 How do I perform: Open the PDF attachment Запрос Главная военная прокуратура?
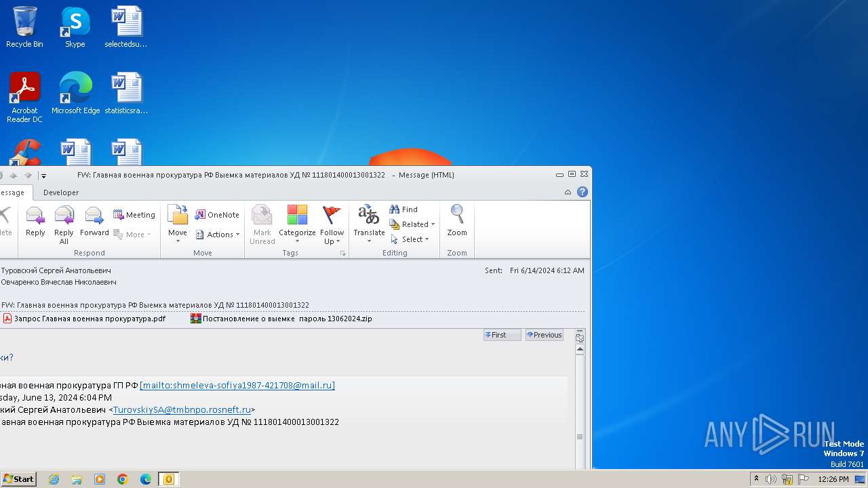coord(84,319)
